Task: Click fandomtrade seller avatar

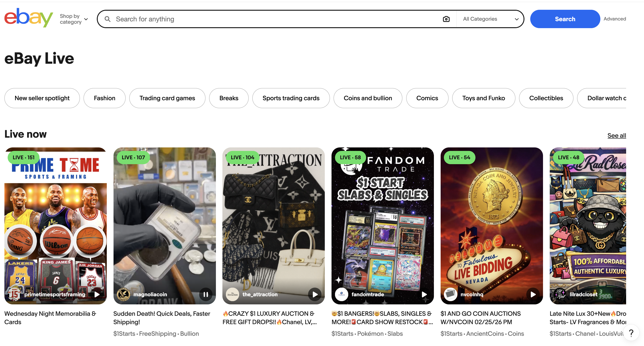Action: coord(342,294)
